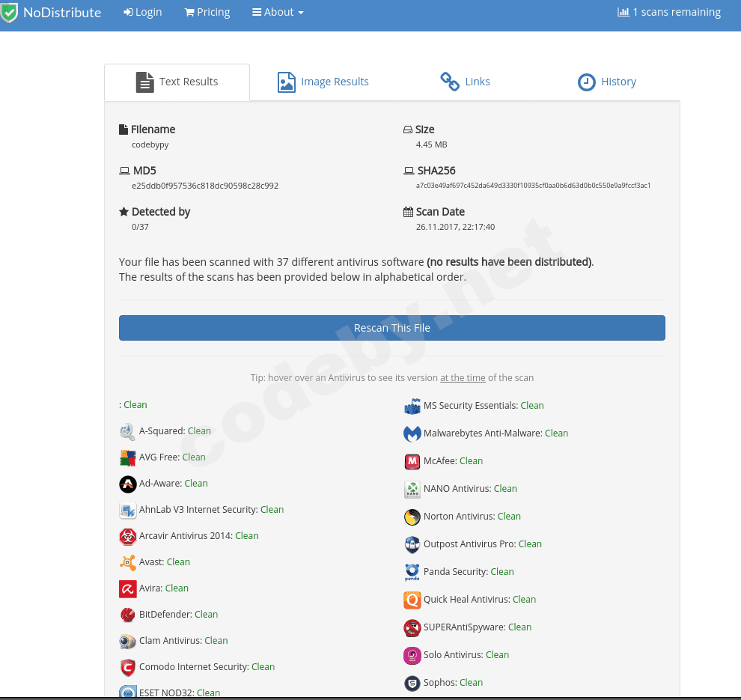The image size is (741, 700).
Task: Click the Malwarebytes Anti-Malware Clean result
Action: [556, 433]
